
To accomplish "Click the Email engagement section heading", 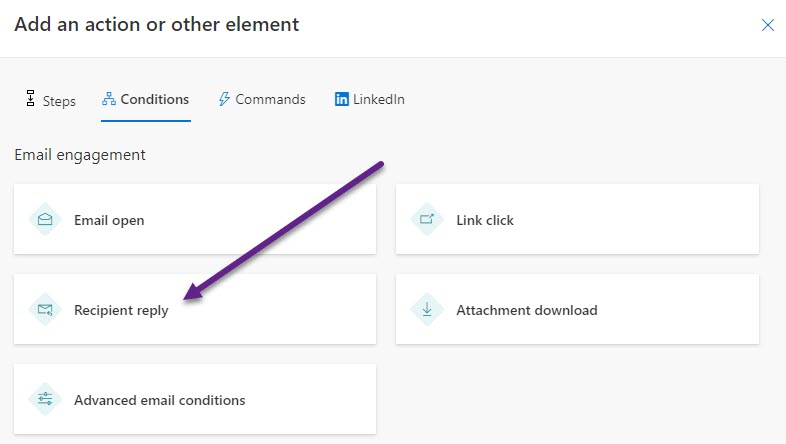I will tap(80, 155).
